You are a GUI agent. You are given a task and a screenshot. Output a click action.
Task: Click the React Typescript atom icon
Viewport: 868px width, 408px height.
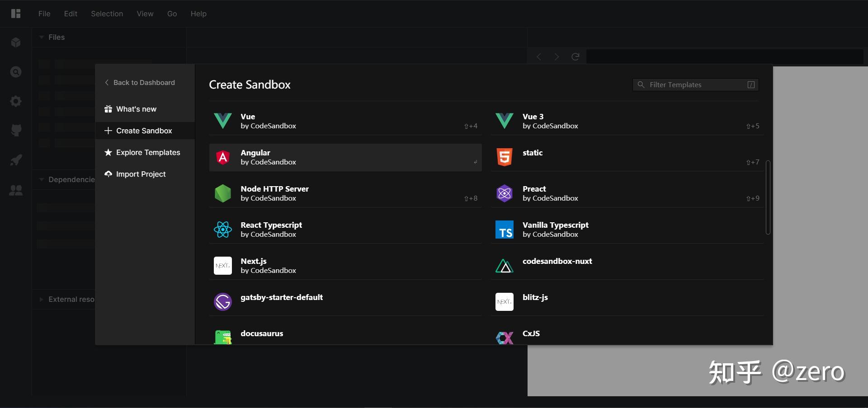[223, 230]
